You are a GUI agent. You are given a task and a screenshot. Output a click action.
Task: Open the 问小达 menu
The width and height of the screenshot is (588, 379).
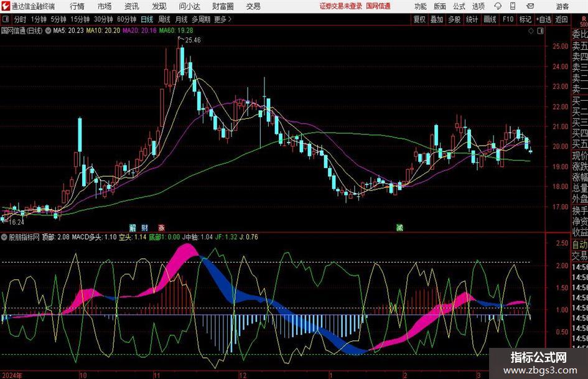click(x=189, y=6)
